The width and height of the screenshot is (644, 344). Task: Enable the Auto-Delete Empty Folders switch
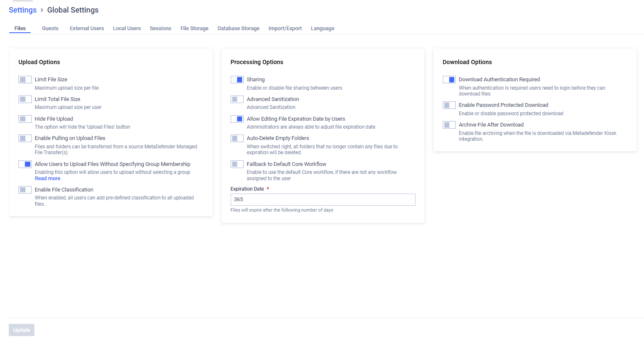coord(237,138)
